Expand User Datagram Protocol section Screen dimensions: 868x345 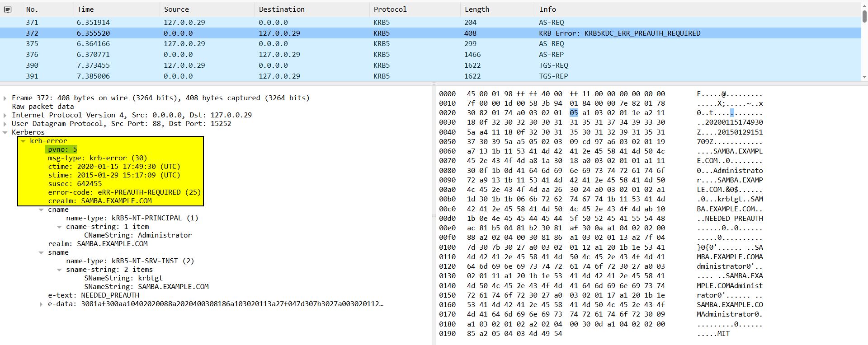5,124
